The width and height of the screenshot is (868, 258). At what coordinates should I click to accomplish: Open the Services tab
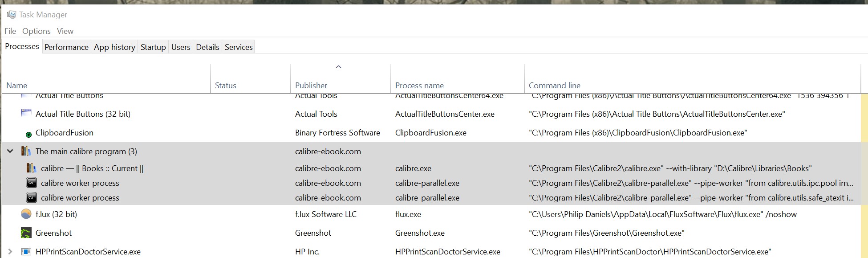pyautogui.click(x=239, y=47)
